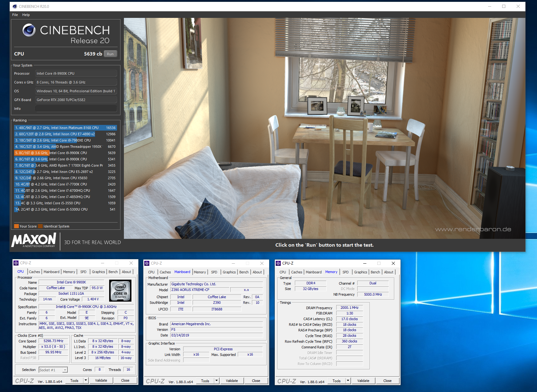Click the left CPU-Z window title icon
The height and width of the screenshot is (392, 537).
[16, 263]
